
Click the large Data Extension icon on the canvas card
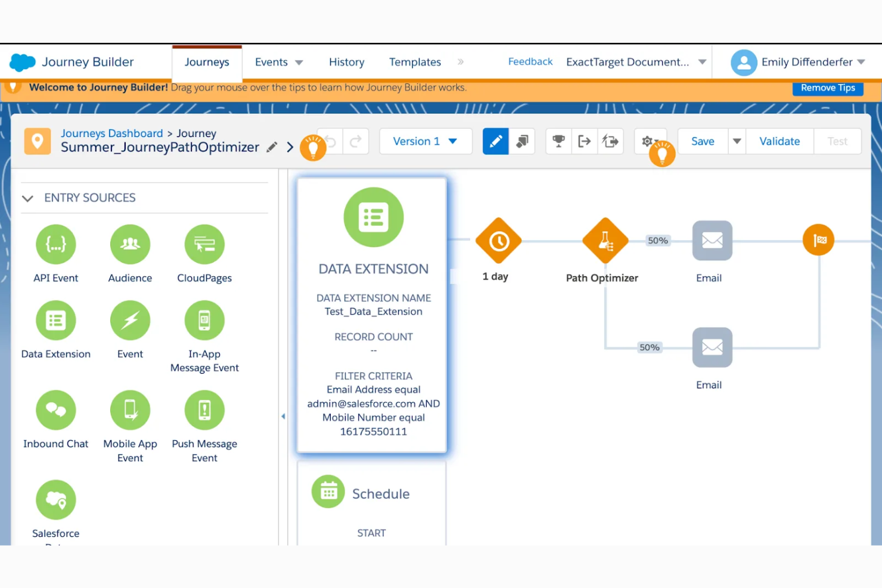point(374,217)
